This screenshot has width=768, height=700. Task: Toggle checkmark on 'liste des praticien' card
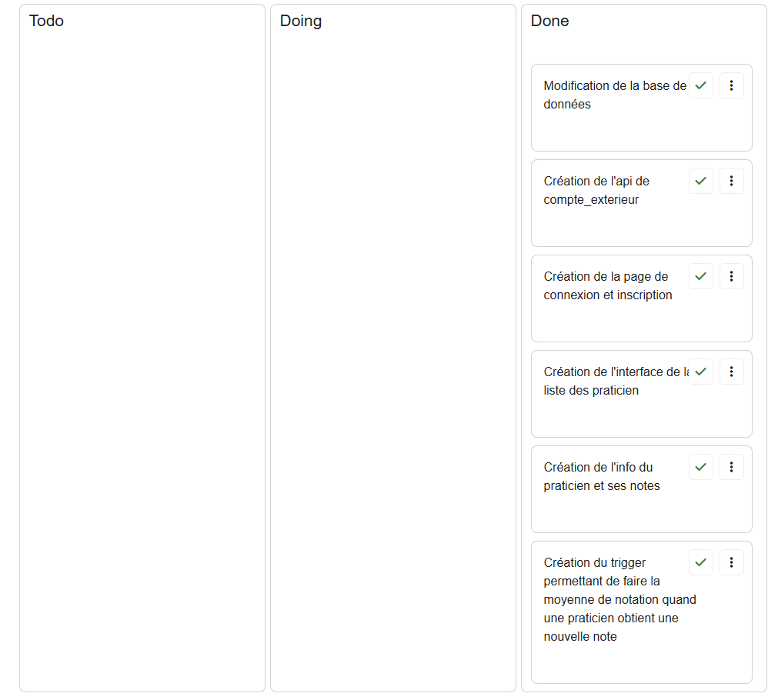(700, 372)
